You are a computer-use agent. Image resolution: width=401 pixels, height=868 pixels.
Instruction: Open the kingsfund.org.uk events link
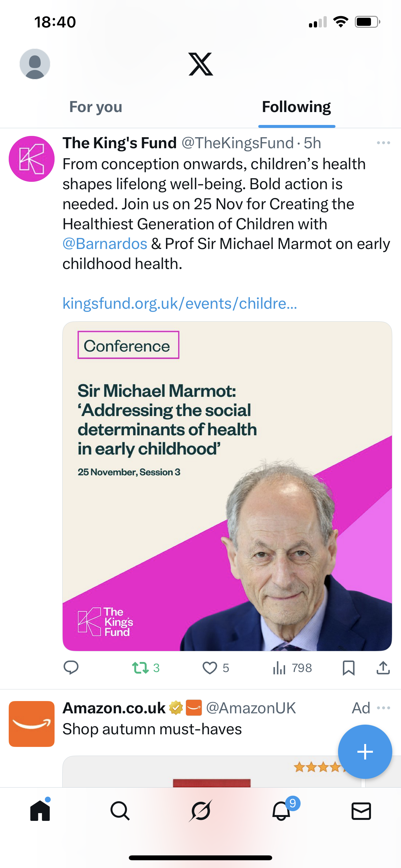pos(180,304)
